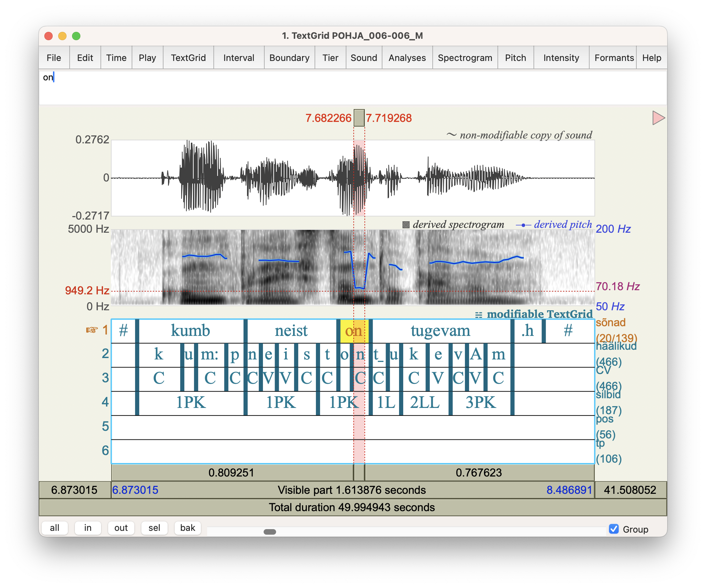Show the whole sound with the 'all' button
706x588 pixels.
tap(54, 528)
